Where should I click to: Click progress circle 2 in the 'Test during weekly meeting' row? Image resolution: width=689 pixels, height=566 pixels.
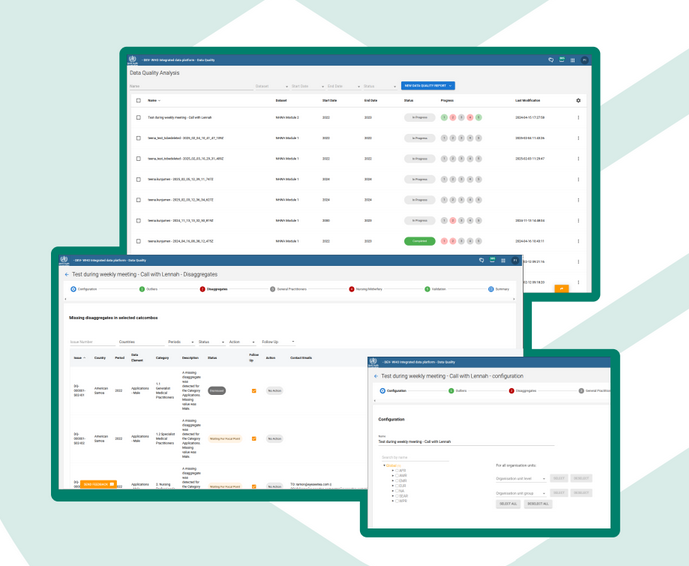(453, 117)
